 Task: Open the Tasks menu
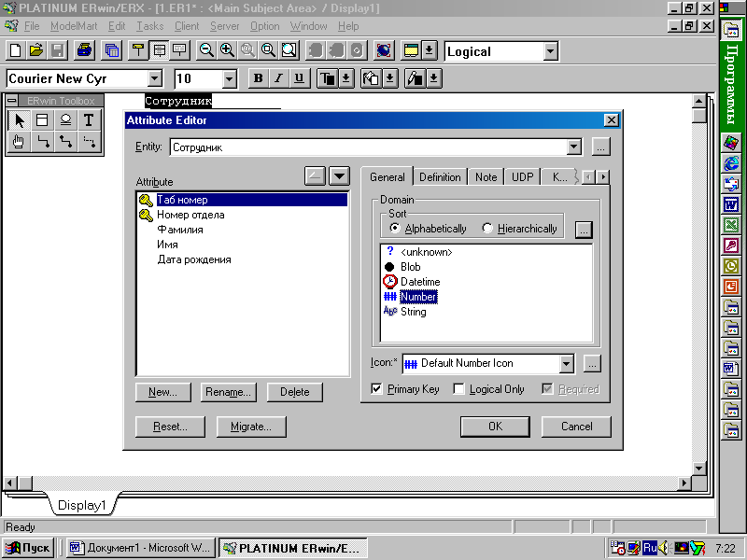click(x=150, y=26)
